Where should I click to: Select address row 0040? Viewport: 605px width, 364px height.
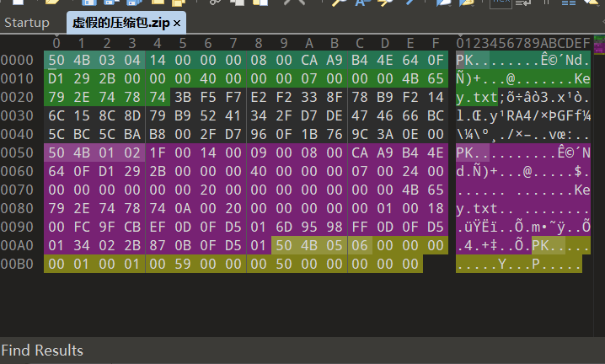pos(17,134)
